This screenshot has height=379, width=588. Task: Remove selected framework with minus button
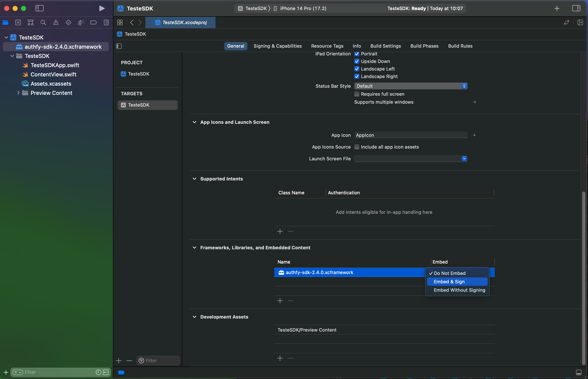291,301
